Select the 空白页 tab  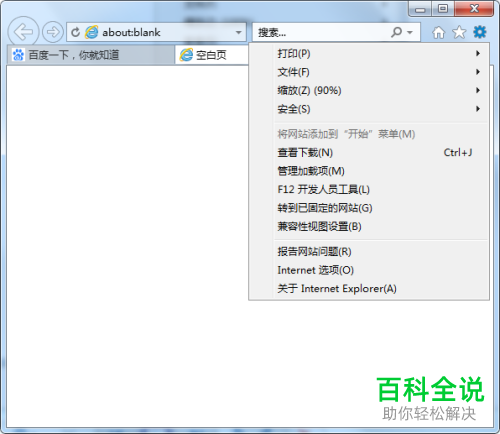212,55
